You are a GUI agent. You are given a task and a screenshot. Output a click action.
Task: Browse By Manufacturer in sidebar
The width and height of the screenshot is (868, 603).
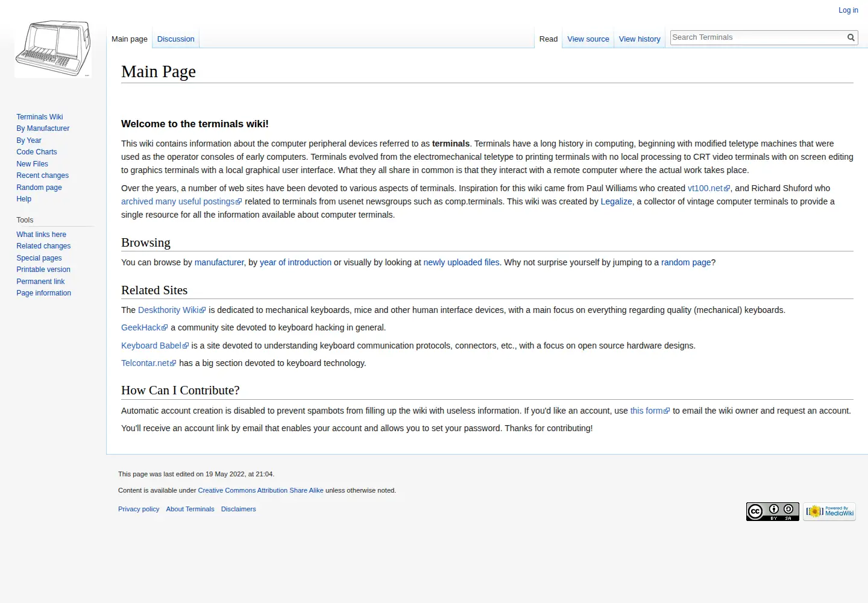43,128
